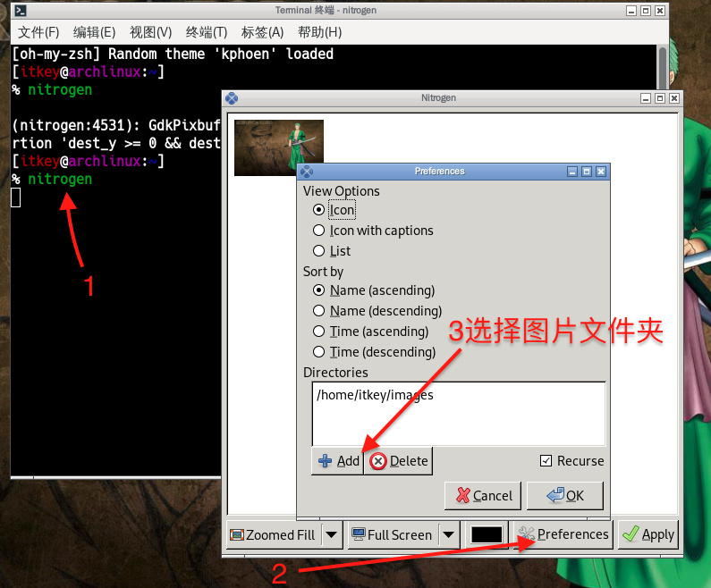711x588 pixels.
Task: Click the Add directory button
Action: [x=338, y=461]
